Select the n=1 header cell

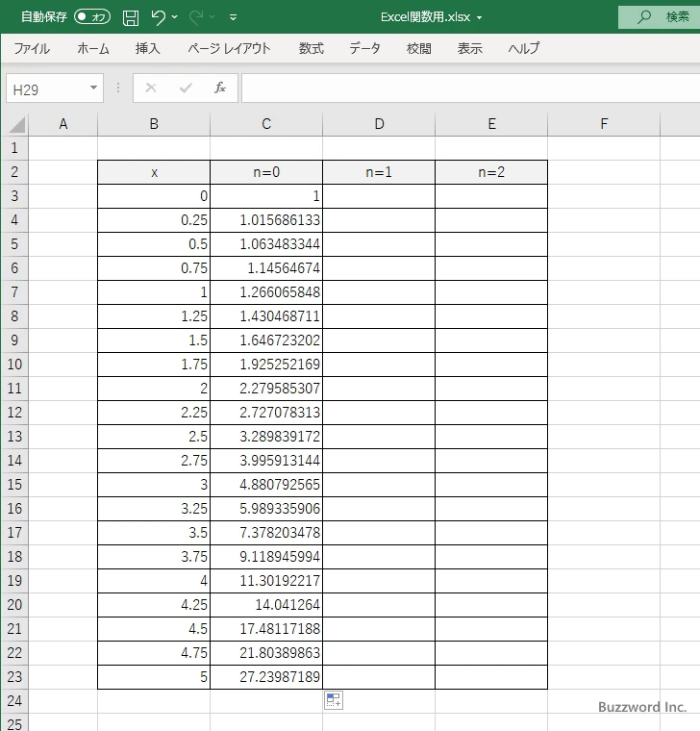click(379, 172)
